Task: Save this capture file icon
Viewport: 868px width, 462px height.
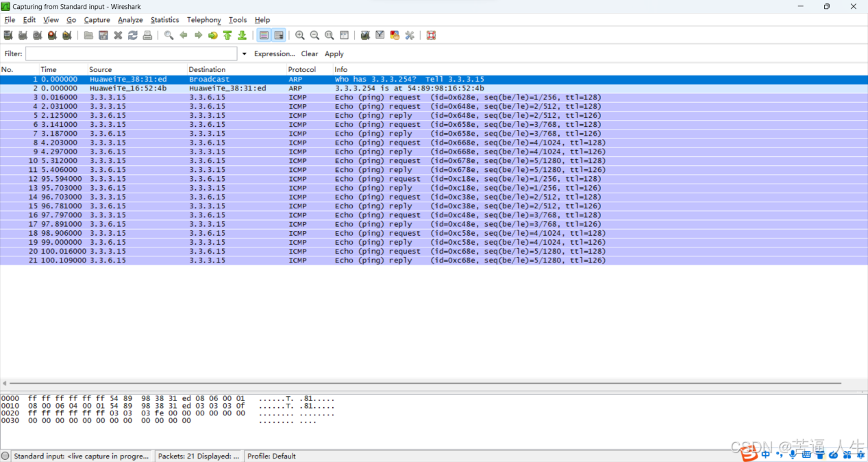Action: pyautogui.click(x=103, y=35)
